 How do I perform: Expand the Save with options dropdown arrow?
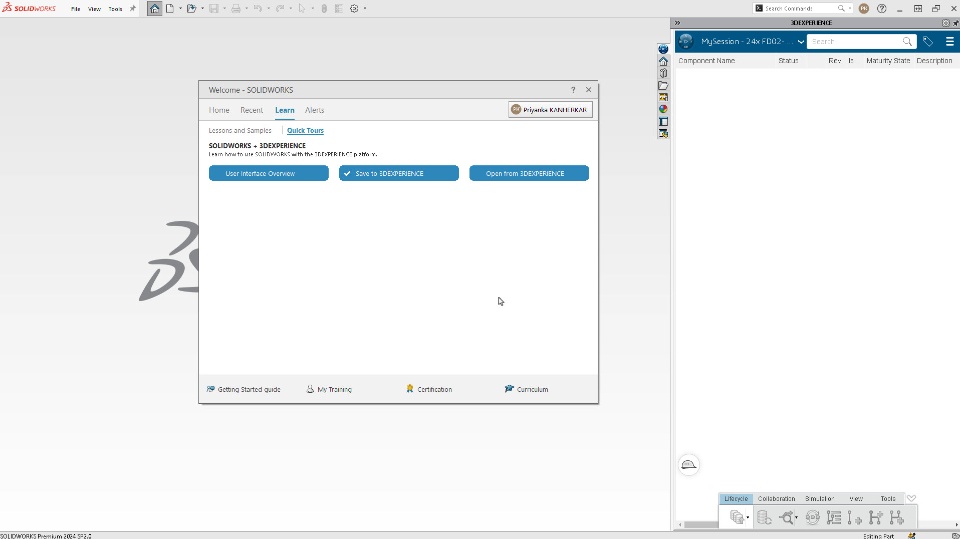point(747,518)
